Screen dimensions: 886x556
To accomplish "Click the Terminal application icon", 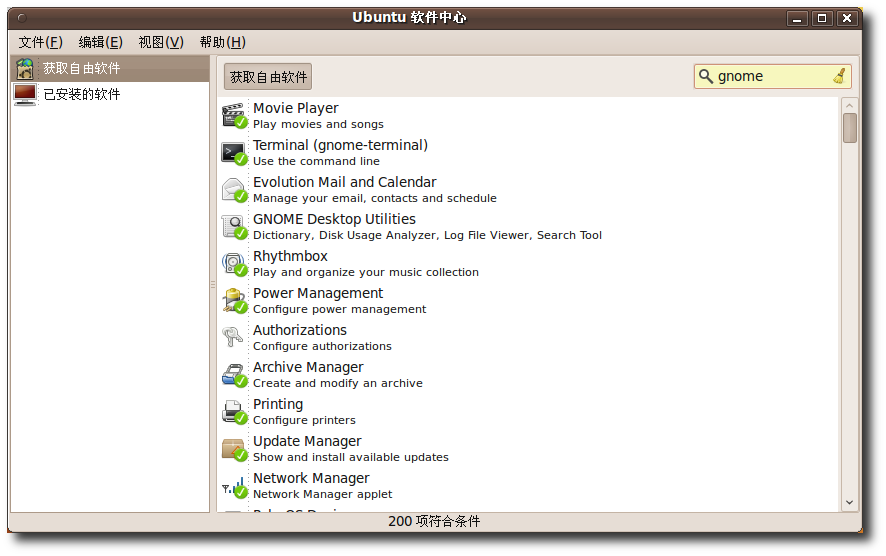I will point(234,153).
